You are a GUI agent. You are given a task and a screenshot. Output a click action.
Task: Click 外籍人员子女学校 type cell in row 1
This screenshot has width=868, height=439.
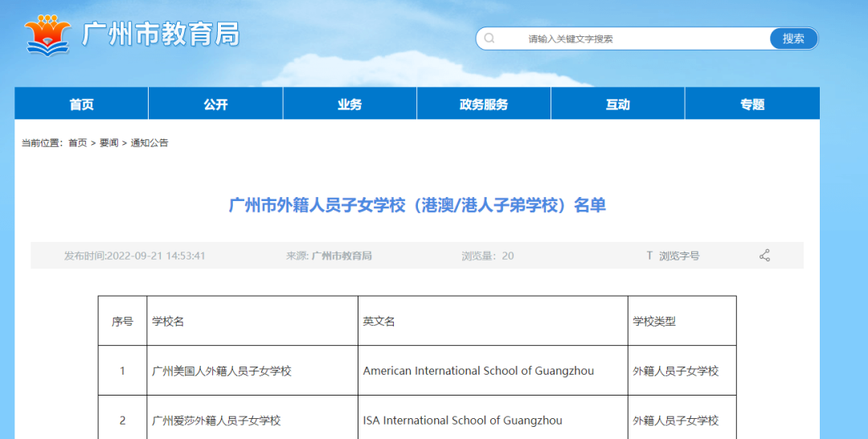pos(682,371)
